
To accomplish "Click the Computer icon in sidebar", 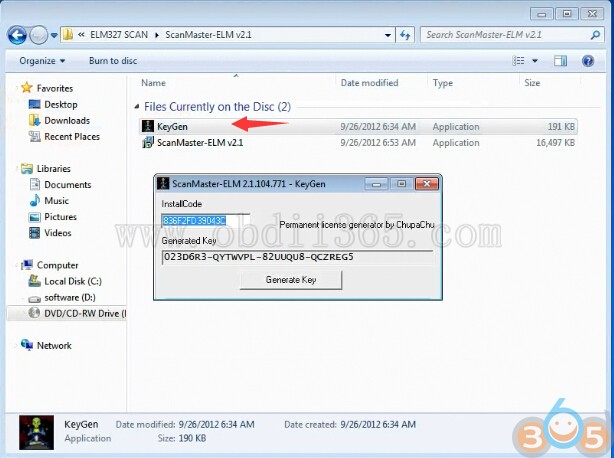I will point(27,265).
